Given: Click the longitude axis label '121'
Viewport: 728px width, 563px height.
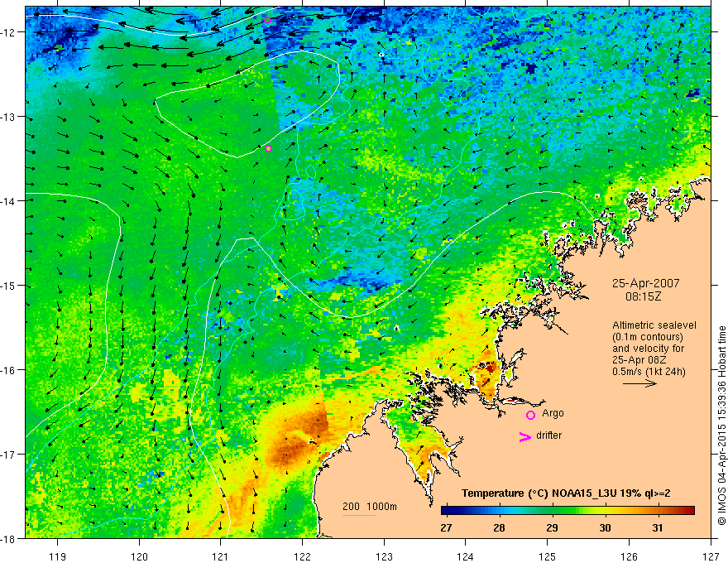Looking at the screenshot, I should pyautogui.click(x=221, y=556).
